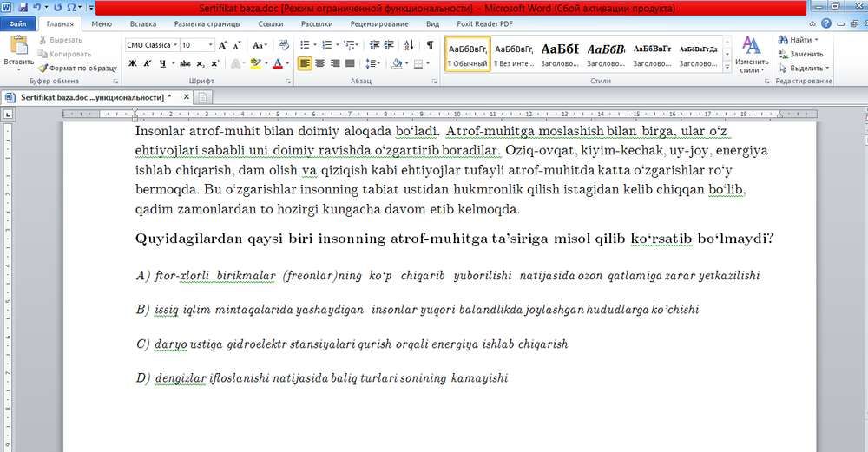
Task: Click the numbered list icon
Action: tap(327, 45)
